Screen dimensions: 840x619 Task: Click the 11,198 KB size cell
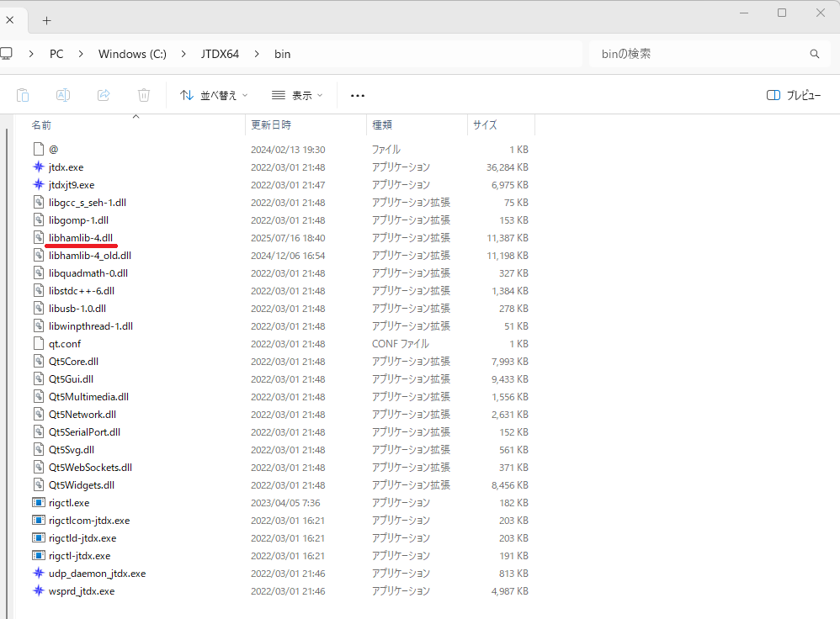[x=508, y=256]
